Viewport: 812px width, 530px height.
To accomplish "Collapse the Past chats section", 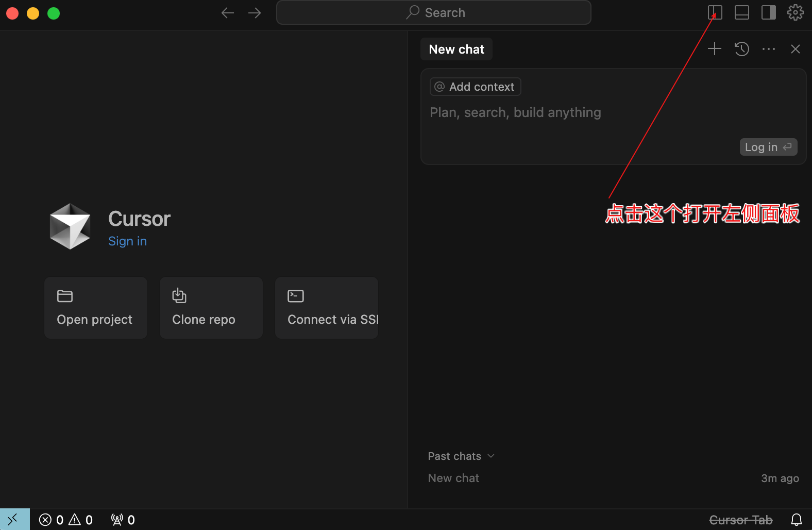I will click(461, 456).
